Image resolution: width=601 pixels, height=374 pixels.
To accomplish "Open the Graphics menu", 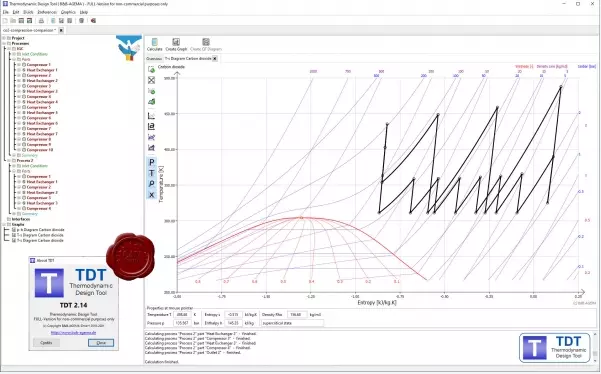I will 68,12.
